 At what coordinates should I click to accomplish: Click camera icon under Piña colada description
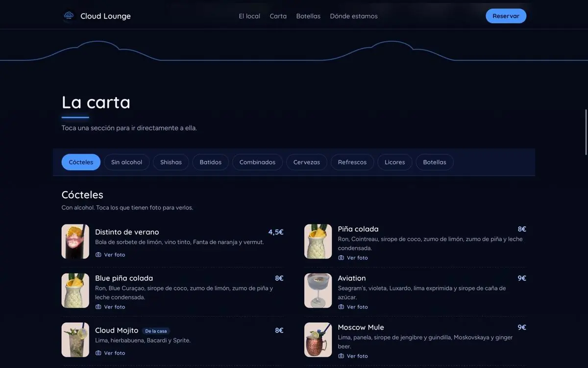341,258
